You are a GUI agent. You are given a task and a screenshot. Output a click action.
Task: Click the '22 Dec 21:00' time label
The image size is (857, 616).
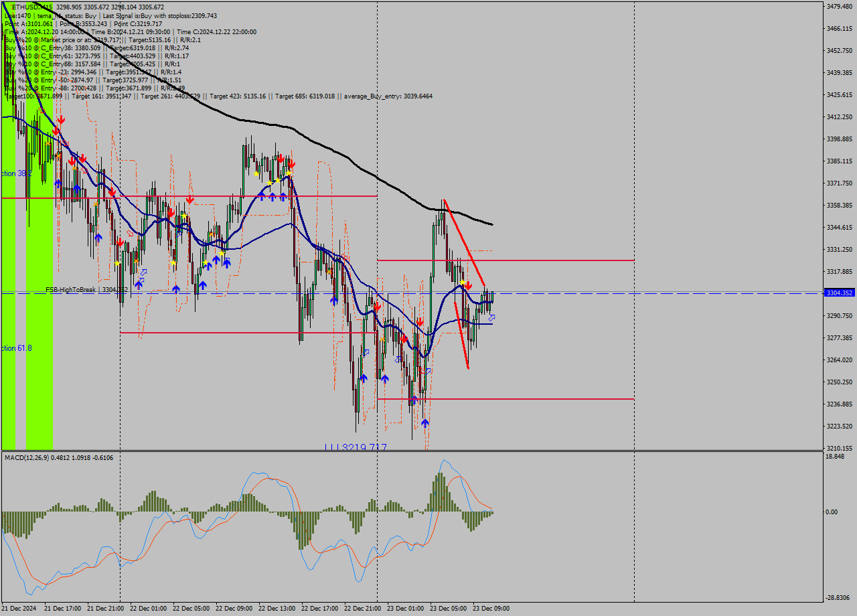[x=362, y=609]
